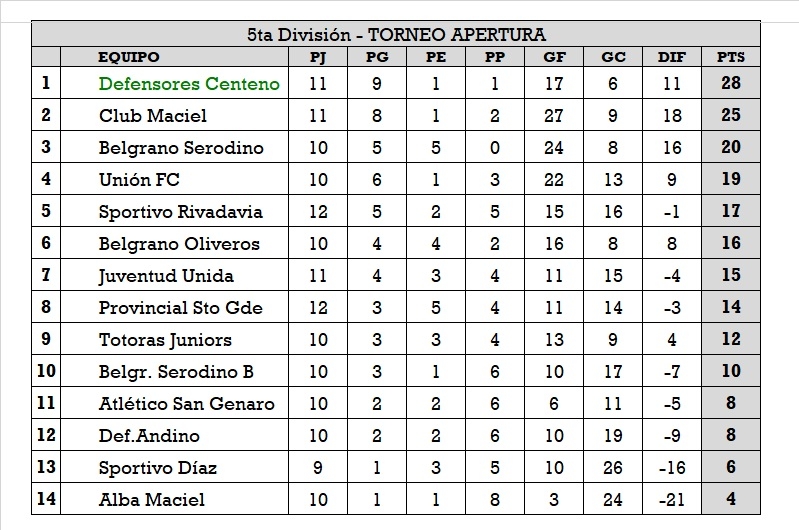Viewport: 799px width, 530px height.
Task: Select the Sportivo Díaz team cell
Action: coord(158,468)
